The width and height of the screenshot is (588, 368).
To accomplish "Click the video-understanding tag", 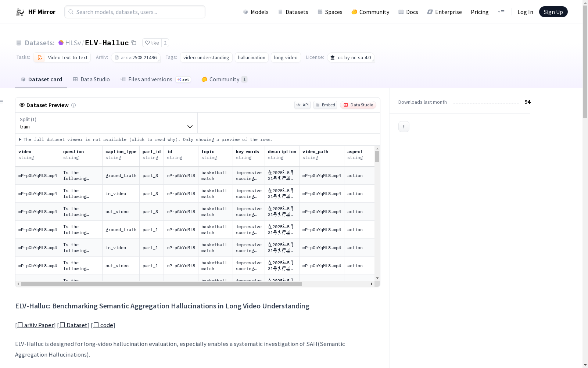I will pyautogui.click(x=206, y=57).
